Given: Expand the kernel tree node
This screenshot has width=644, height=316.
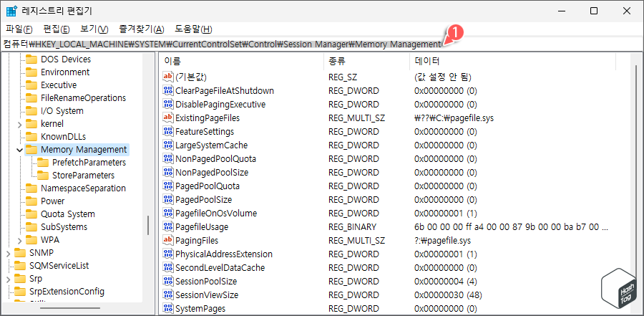Looking at the screenshot, I should [x=19, y=124].
